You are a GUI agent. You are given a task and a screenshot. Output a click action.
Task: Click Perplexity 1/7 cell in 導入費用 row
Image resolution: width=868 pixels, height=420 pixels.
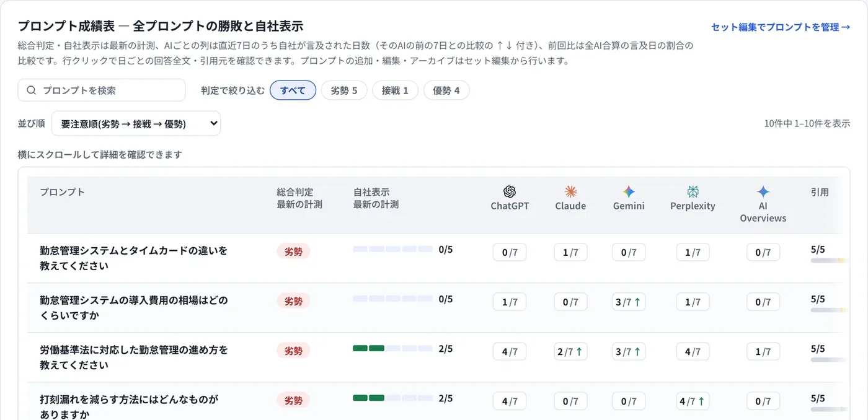click(x=693, y=302)
